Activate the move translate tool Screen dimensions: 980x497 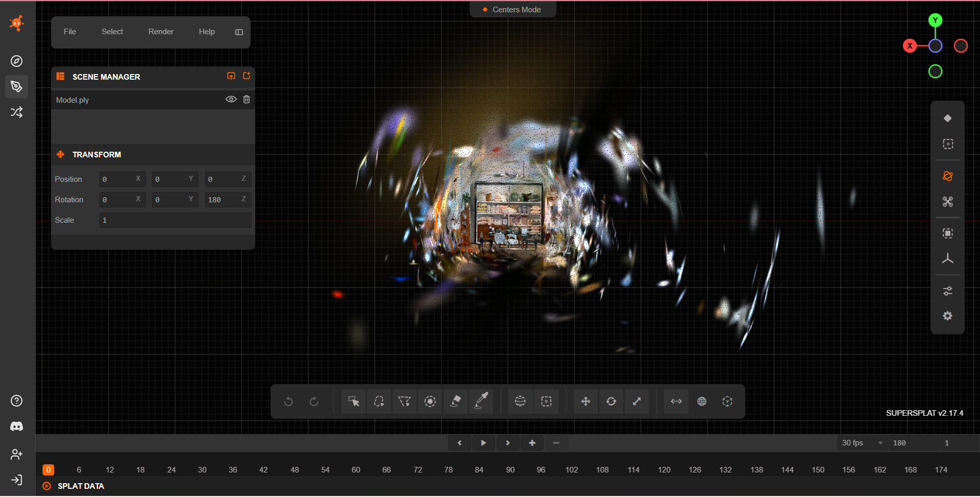585,402
